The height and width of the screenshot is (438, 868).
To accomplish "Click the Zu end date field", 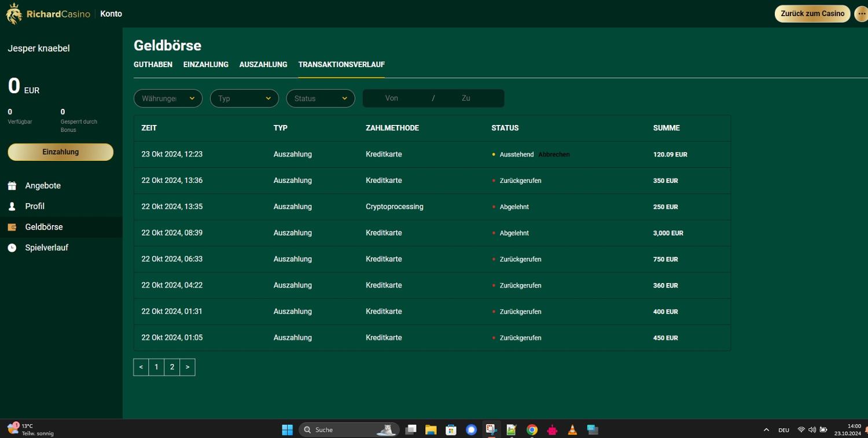I will point(466,98).
